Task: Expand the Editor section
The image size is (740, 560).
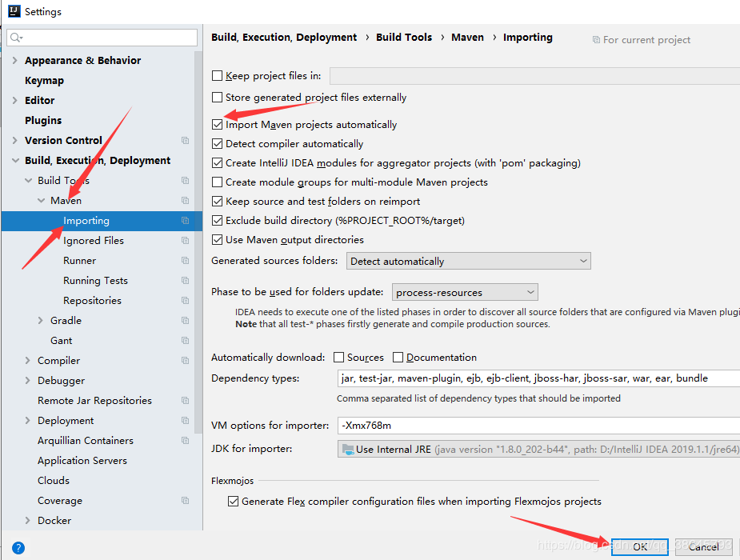Action: point(14,100)
